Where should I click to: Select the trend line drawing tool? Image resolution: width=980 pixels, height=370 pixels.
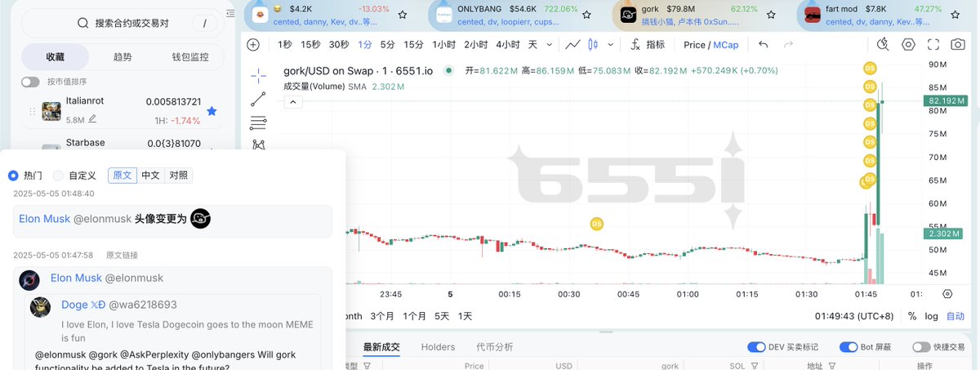coord(258,100)
